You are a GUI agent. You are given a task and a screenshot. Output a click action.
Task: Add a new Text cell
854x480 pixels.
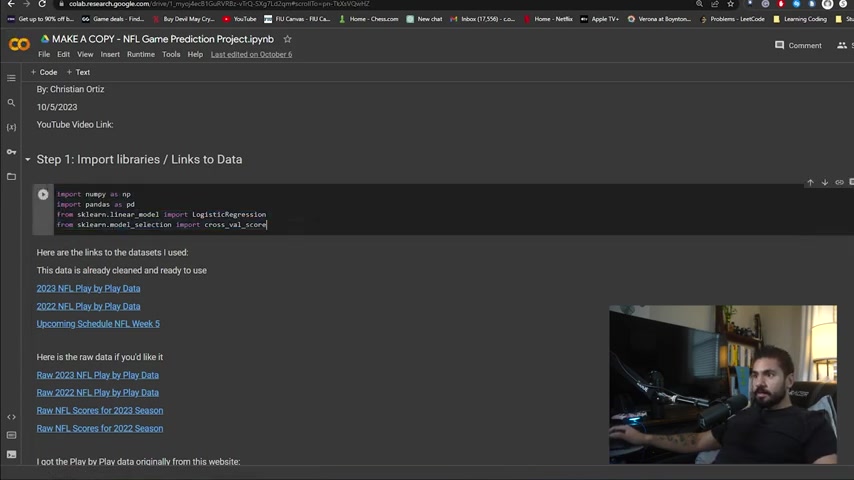tap(78, 72)
